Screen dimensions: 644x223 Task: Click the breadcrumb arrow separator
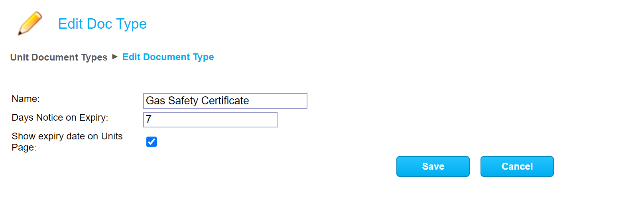115,57
